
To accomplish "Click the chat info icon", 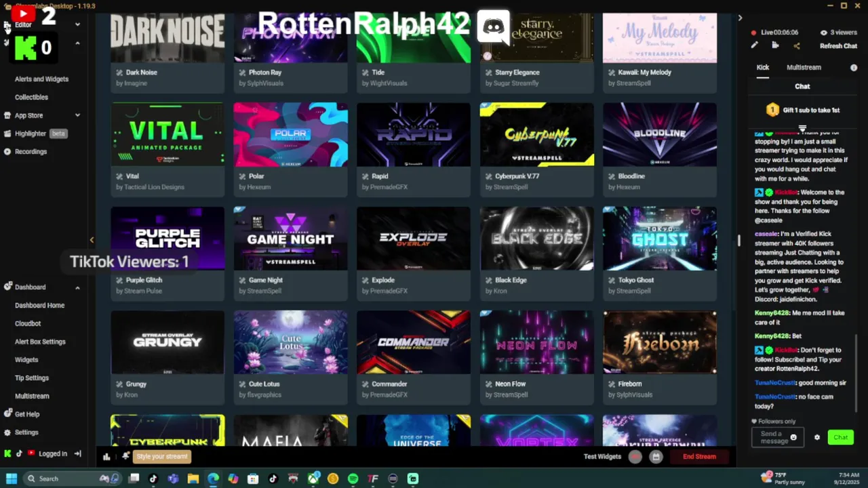I will click(x=854, y=68).
